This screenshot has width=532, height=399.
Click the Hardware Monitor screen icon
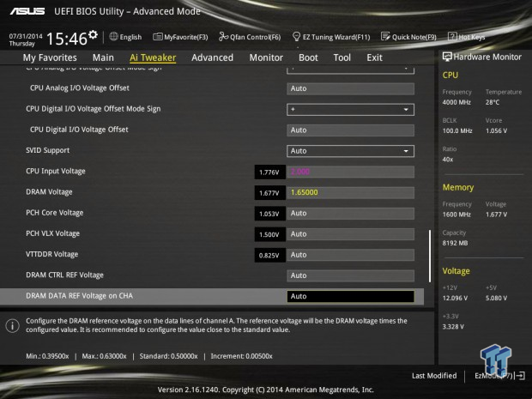click(447, 57)
